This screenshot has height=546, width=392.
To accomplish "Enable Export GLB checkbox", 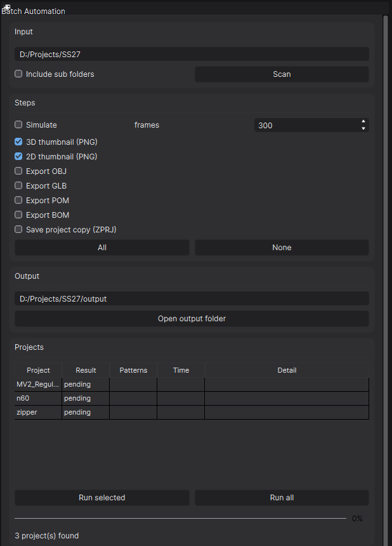I will (x=18, y=185).
